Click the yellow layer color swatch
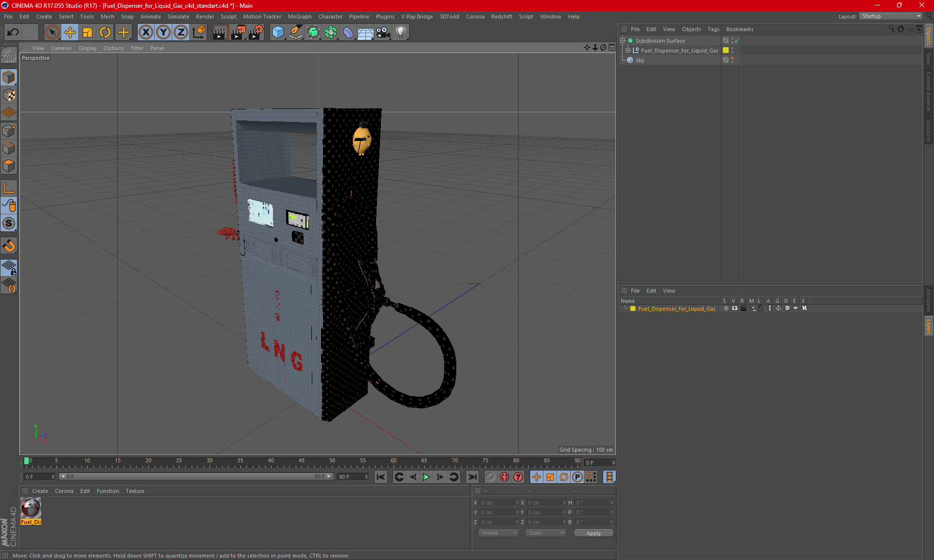Viewport: 934px width, 560px height. coord(633,309)
